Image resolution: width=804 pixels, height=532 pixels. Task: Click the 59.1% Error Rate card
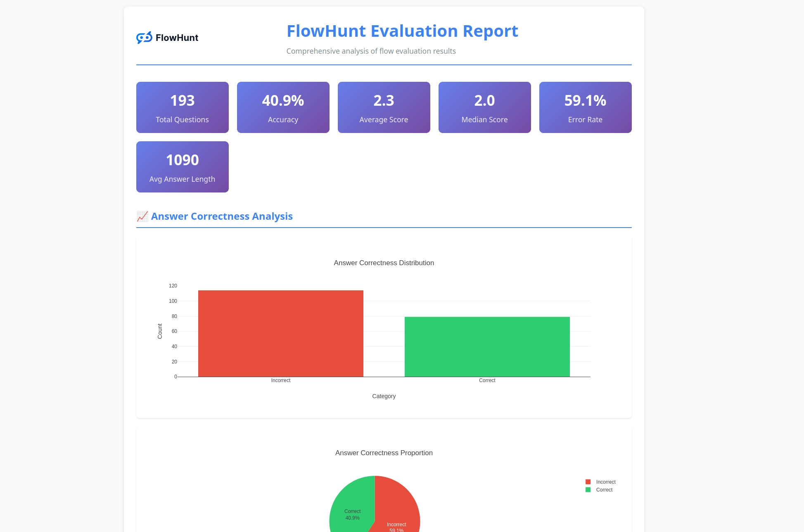pos(585,107)
